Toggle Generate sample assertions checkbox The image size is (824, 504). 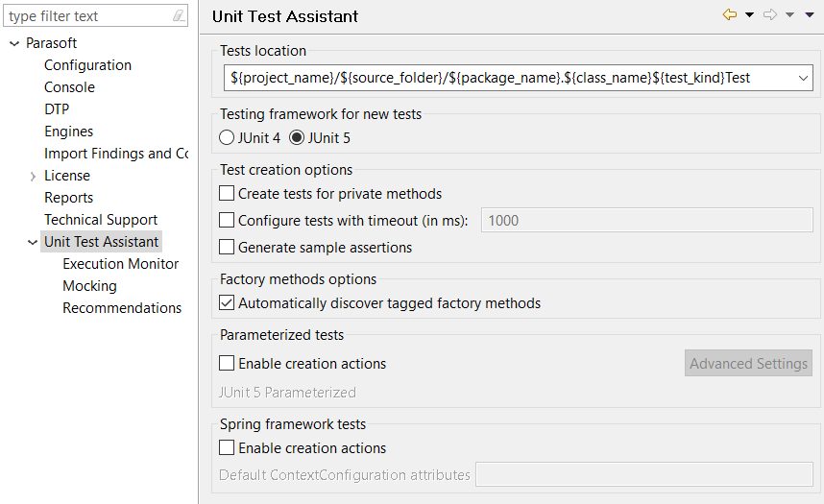227,247
